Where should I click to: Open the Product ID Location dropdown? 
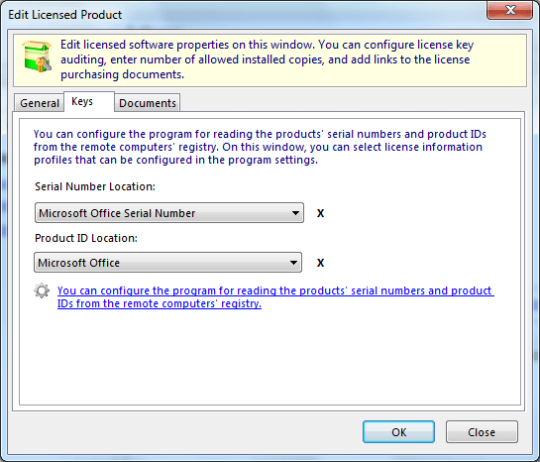tap(168, 263)
